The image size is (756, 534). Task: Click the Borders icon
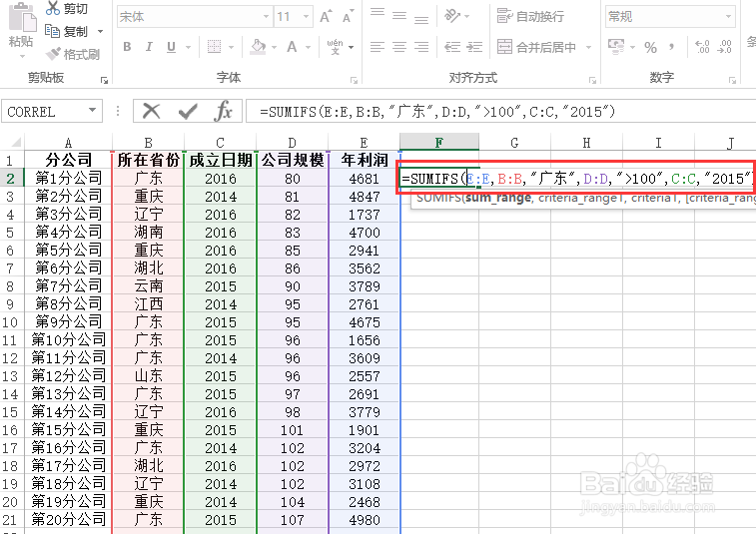click(214, 47)
